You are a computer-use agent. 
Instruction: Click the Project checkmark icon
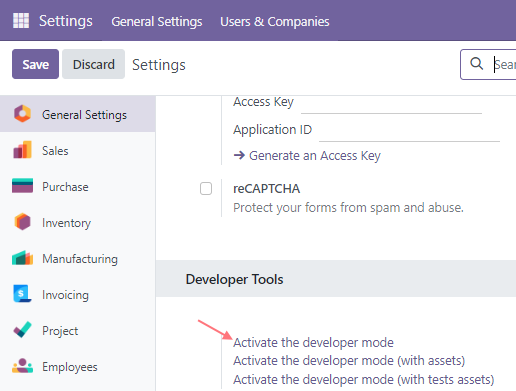tap(22, 330)
